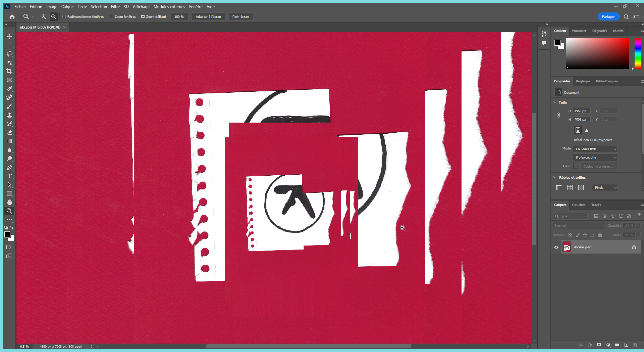
Task: Click the Partager button
Action: tap(608, 17)
